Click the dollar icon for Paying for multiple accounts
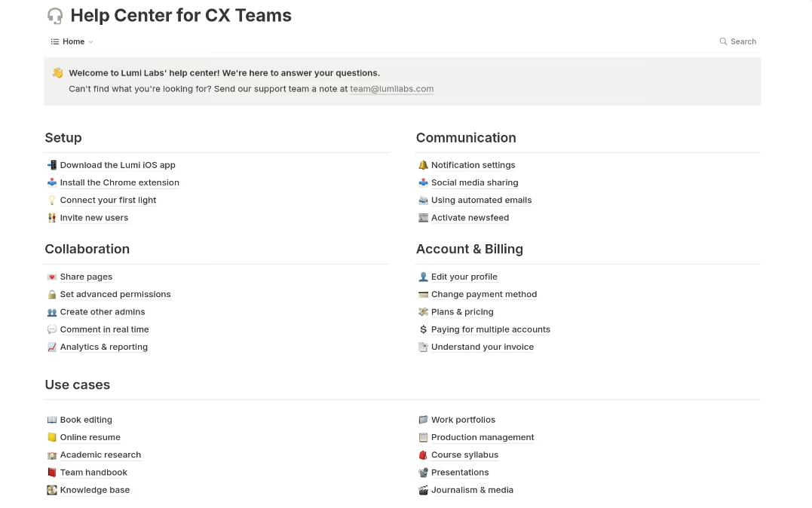812x508 pixels. (424, 329)
